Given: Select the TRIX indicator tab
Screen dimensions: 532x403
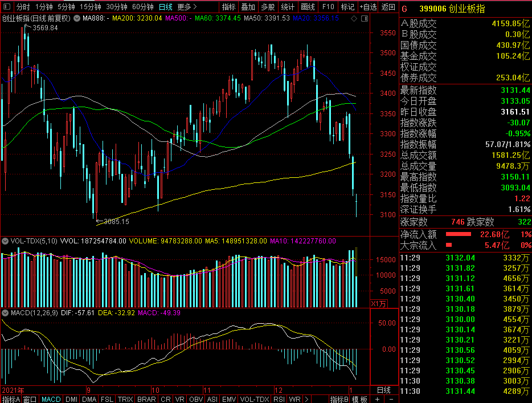Looking at the screenshot, I should coord(125,399).
